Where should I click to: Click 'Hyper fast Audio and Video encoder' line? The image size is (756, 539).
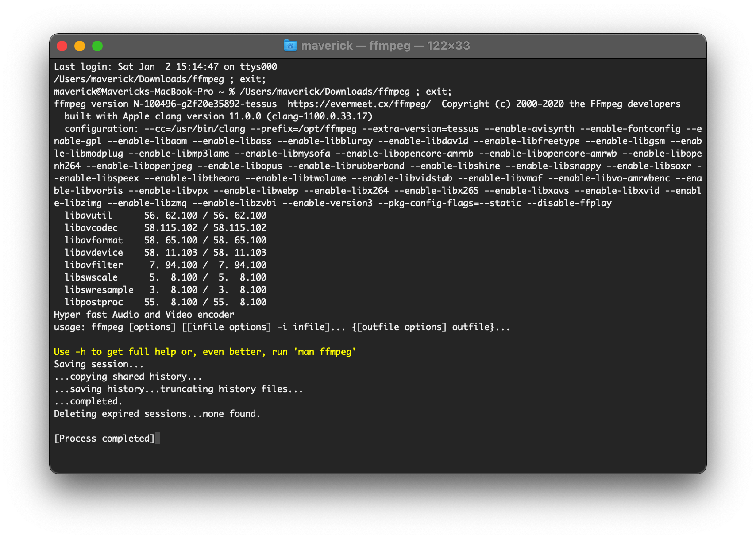click(x=144, y=315)
